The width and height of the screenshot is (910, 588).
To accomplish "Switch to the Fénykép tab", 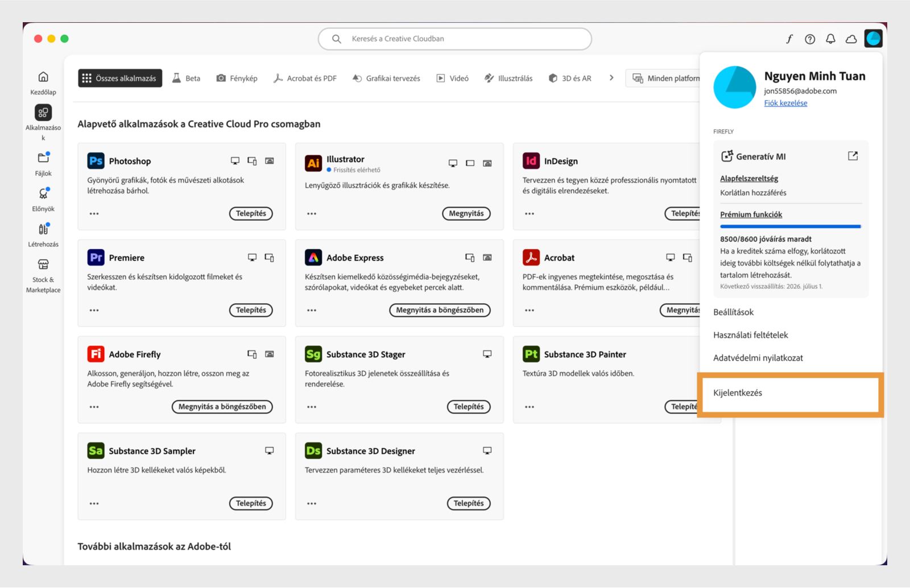I will [x=237, y=78].
